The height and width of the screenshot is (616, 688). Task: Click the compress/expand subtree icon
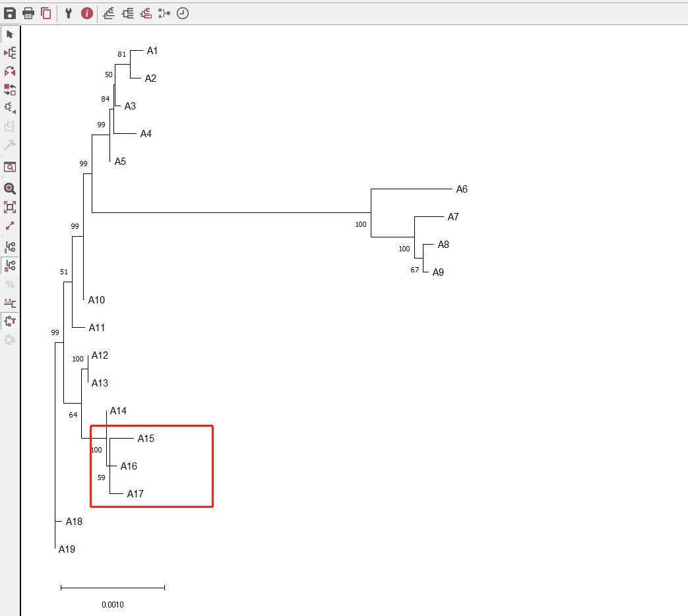10,108
